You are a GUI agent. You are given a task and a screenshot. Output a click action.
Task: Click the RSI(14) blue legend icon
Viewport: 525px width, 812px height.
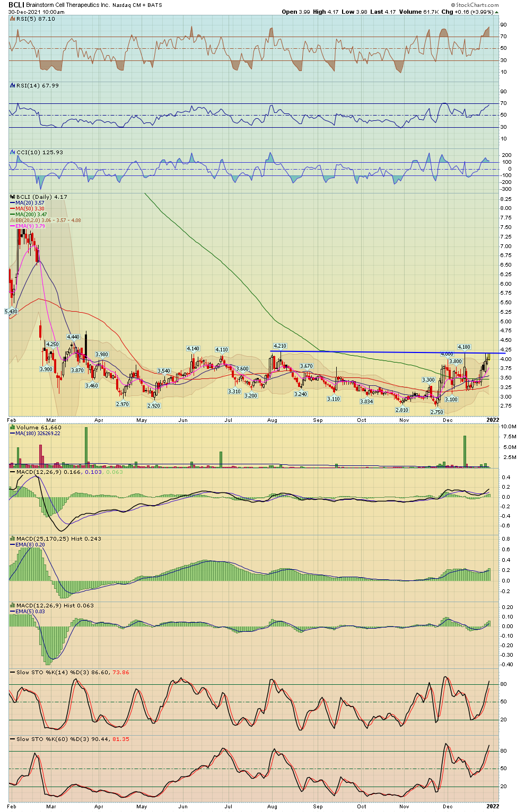[x=13, y=85]
